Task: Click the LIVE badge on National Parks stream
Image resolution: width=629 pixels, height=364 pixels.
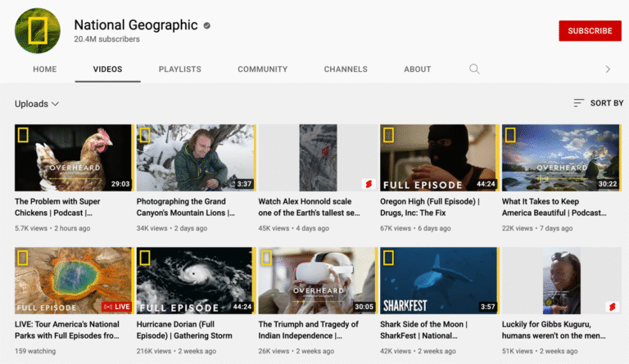Action: [115, 308]
